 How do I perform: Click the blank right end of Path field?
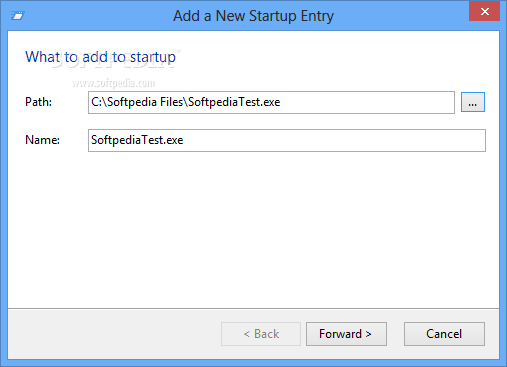(367, 102)
